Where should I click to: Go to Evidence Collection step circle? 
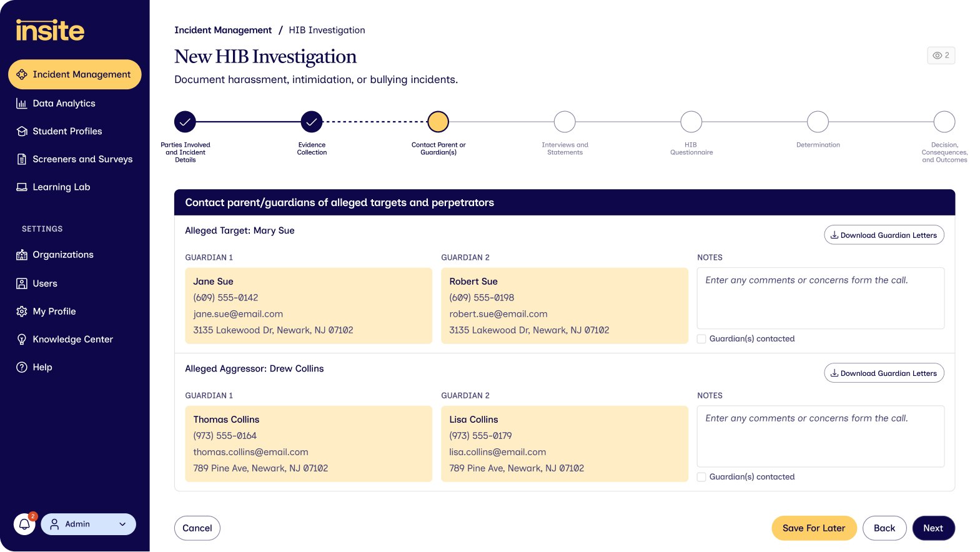point(312,122)
